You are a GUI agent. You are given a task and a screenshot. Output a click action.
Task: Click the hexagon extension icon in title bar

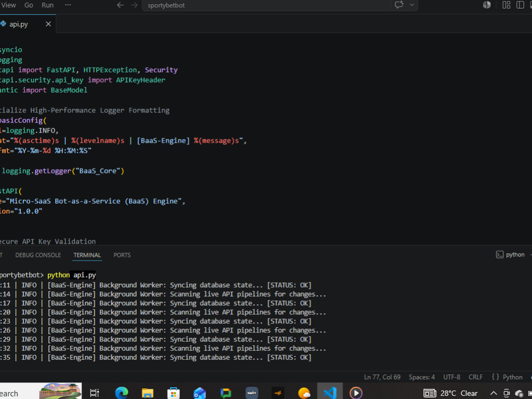point(487,5)
